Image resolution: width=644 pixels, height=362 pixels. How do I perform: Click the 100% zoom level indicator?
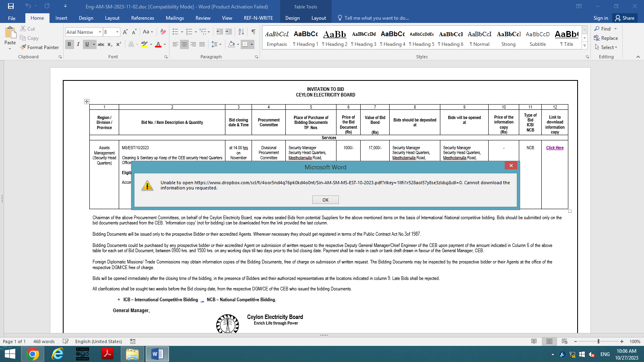(635, 341)
